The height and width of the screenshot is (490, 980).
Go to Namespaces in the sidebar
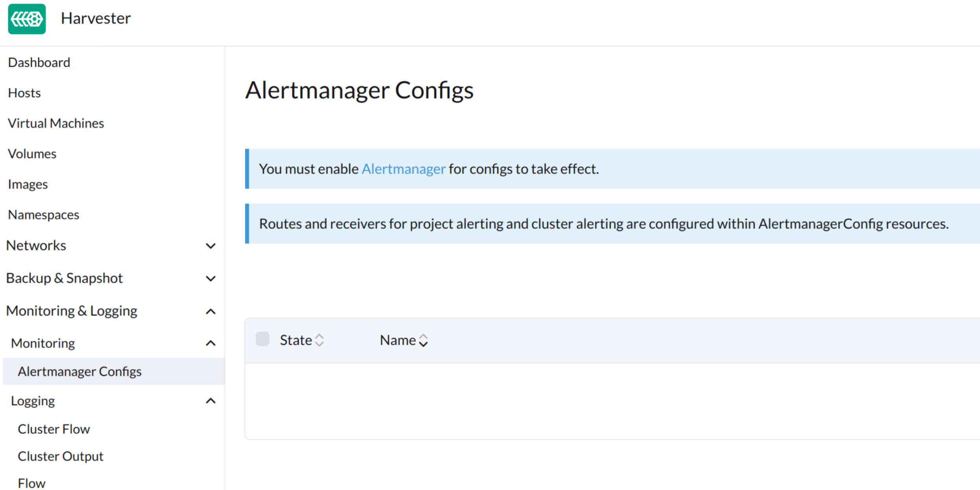(x=44, y=215)
